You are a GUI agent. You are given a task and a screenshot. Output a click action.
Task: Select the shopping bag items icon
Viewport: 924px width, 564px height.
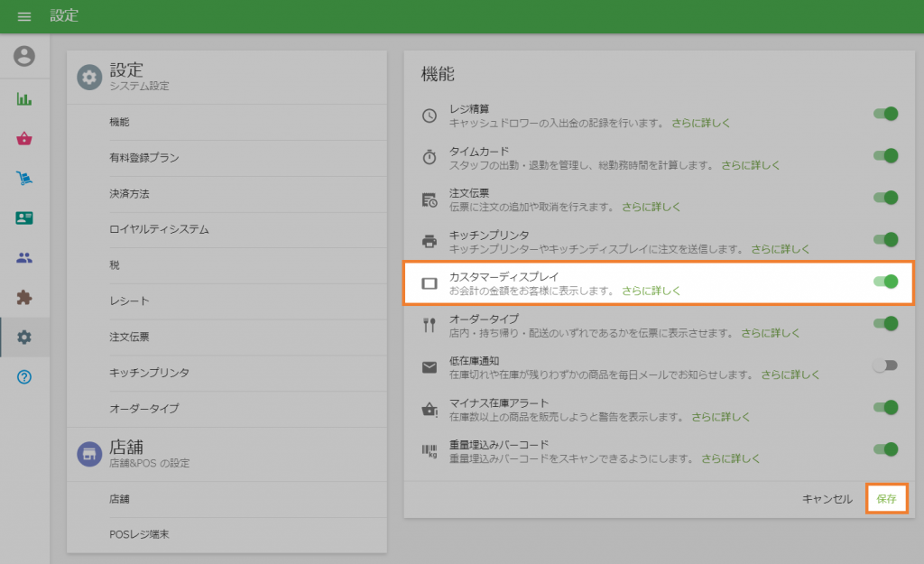pyautogui.click(x=24, y=139)
